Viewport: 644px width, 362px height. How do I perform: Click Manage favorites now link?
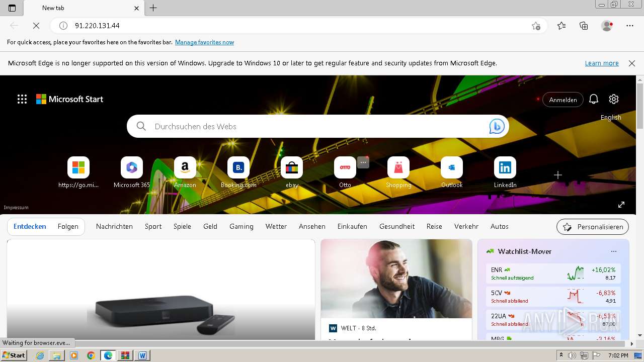pyautogui.click(x=204, y=42)
